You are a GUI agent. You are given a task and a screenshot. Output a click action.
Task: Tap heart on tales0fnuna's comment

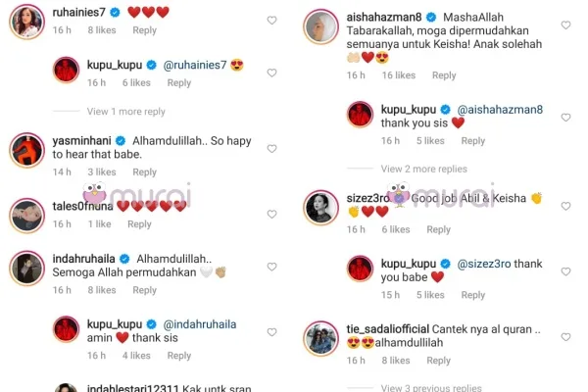[271, 214]
